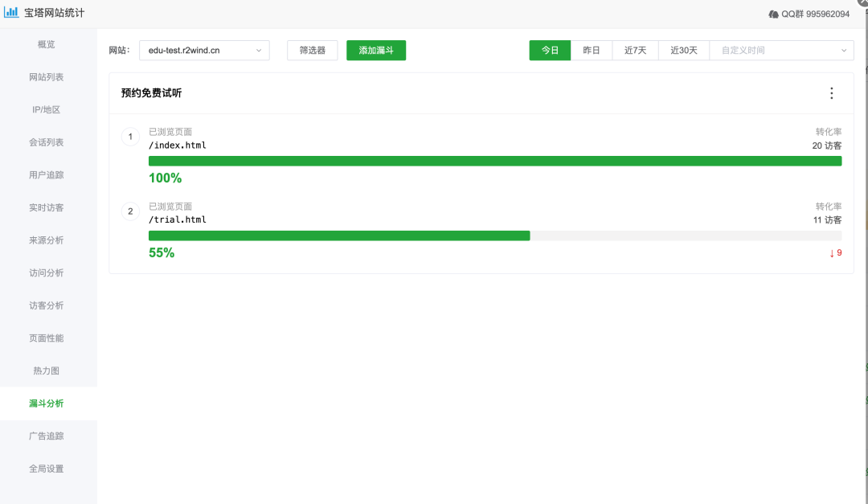The height and width of the screenshot is (504, 868).
Task: Open 访客分析 in sidebar
Action: pos(47,305)
